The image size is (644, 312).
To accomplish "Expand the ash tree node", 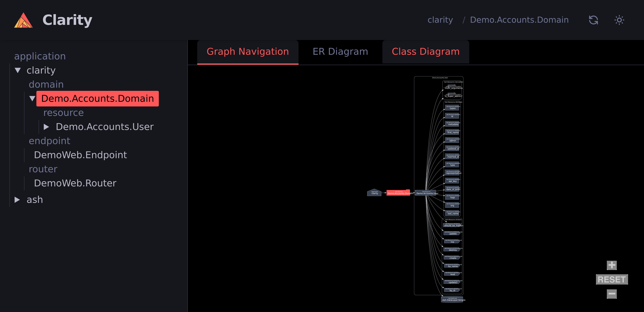I will click(x=17, y=200).
